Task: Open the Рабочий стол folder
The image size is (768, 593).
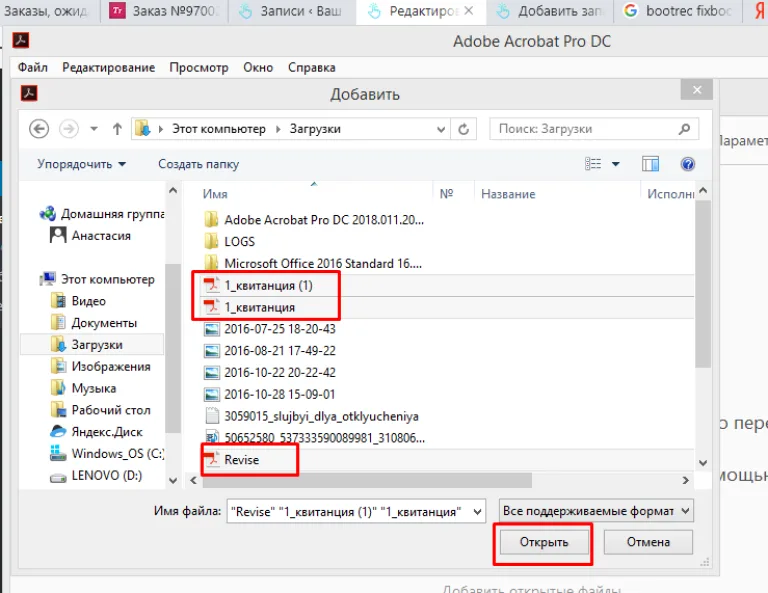Action: point(101,410)
